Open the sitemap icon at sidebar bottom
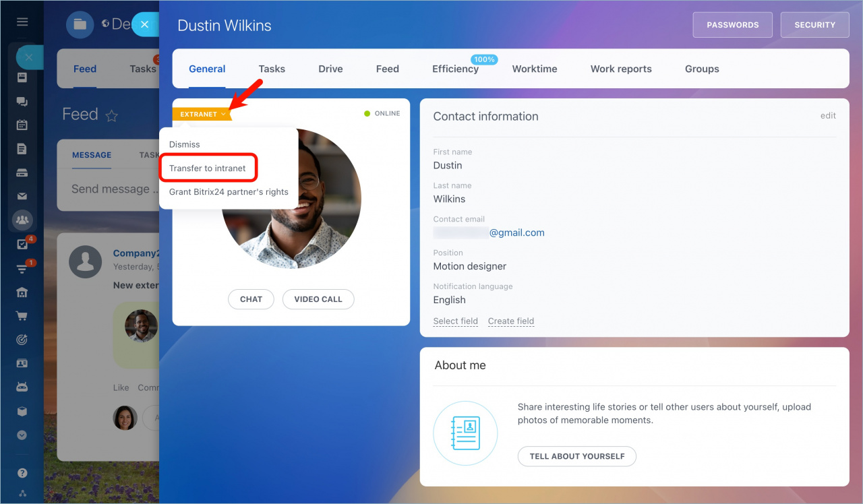Viewport: 863px width, 504px height. pos(22,494)
